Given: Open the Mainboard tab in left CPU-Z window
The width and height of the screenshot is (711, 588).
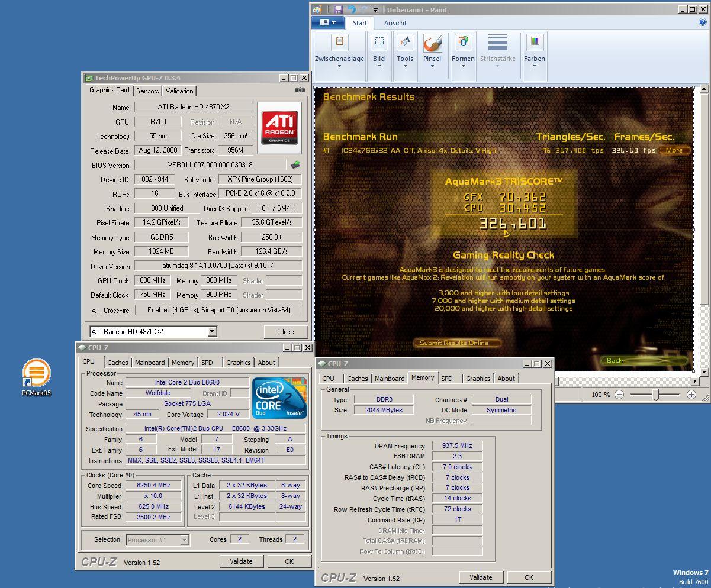Looking at the screenshot, I should coord(150,363).
